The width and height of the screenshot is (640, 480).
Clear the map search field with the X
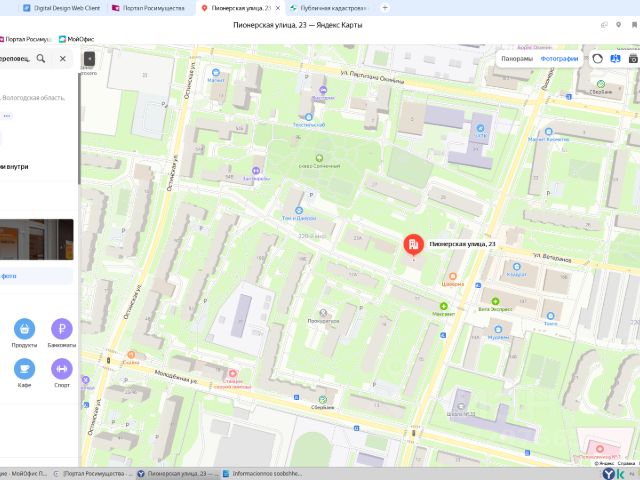[x=62, y=58]
